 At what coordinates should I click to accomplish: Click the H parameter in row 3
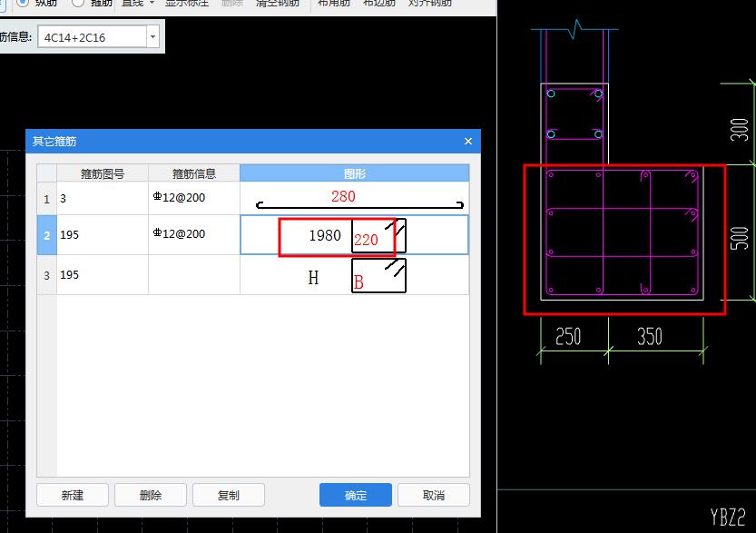click(x=313, y=277)
